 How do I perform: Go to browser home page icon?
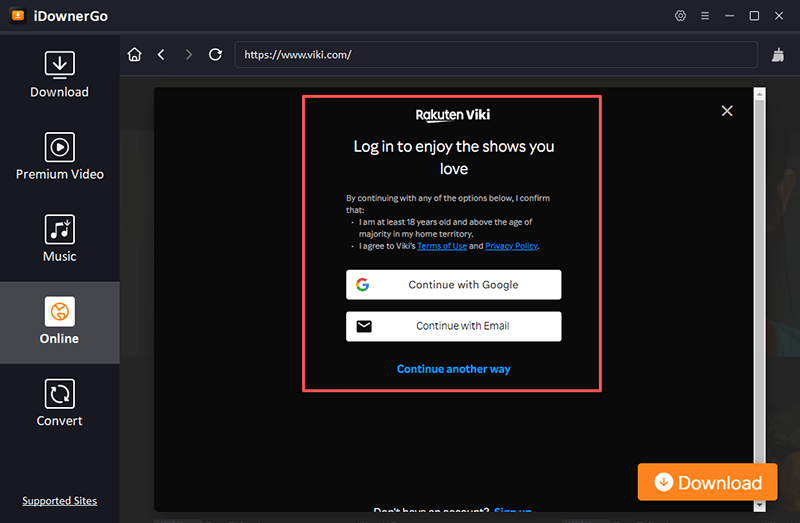[135, 54]
